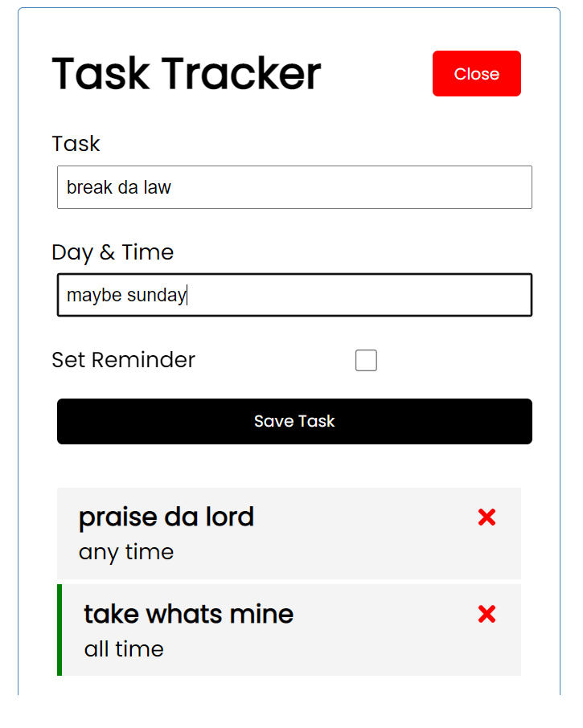Click the 'break da law' text box
Viewport: 583px width, 728px height.
coord(294,187)
